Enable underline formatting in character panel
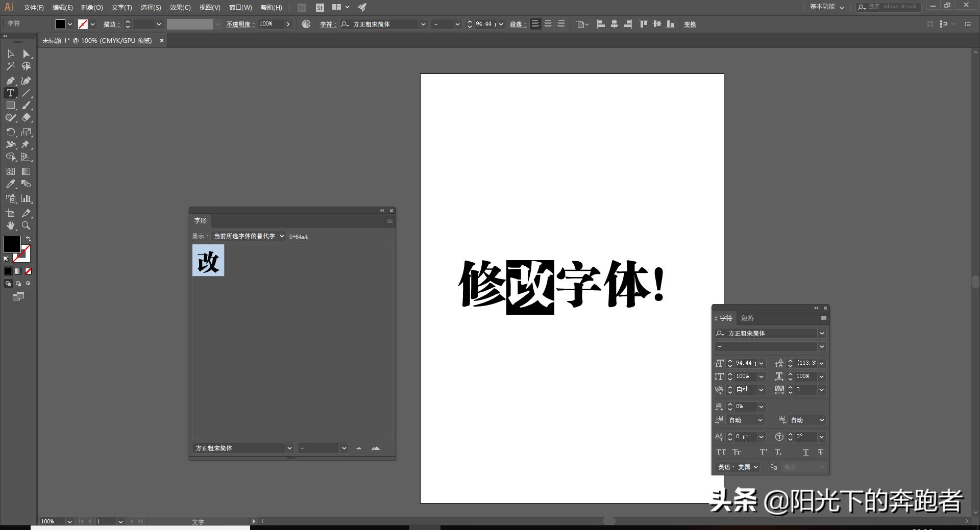This screenshot has width=980, height=530. [805, 452]
